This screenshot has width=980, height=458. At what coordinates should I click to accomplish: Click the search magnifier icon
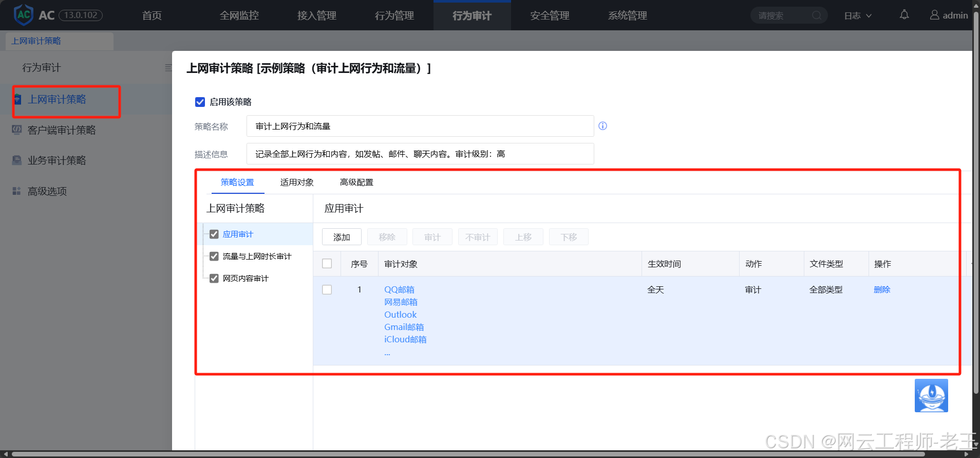817,15
